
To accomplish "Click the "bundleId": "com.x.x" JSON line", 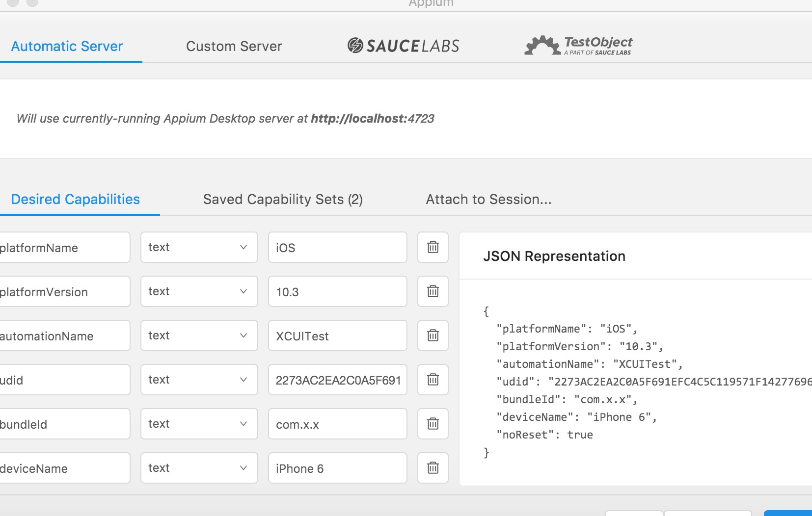I will point(567,399).
